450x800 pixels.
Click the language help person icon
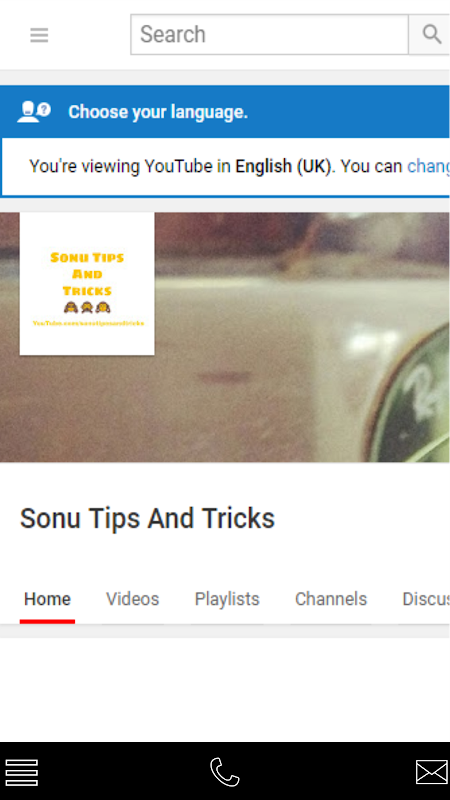pos(34,111)
